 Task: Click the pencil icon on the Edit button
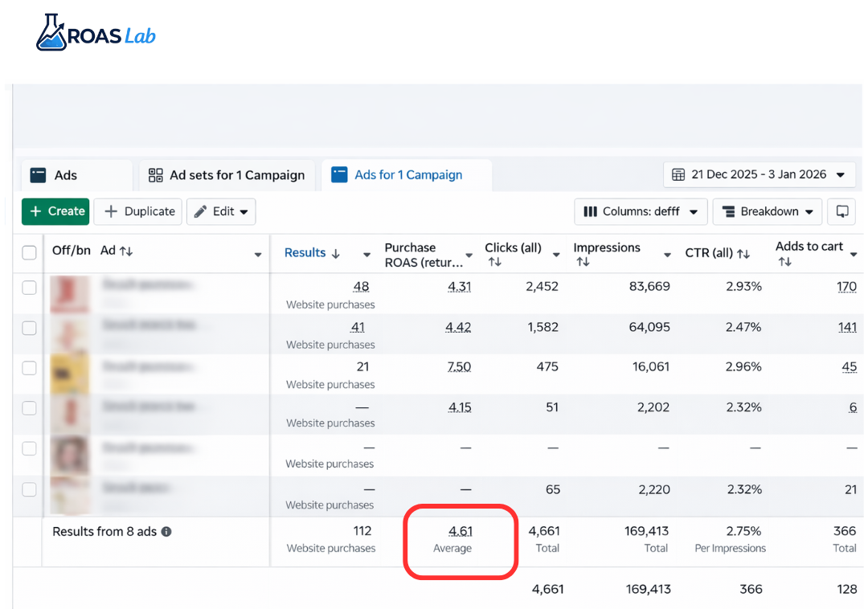coord(200,211)
